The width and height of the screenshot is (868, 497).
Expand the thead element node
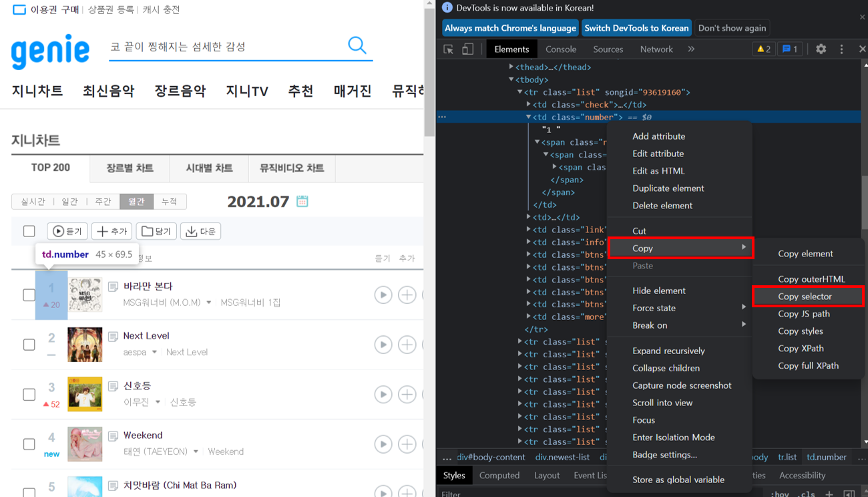pos(511,67)
